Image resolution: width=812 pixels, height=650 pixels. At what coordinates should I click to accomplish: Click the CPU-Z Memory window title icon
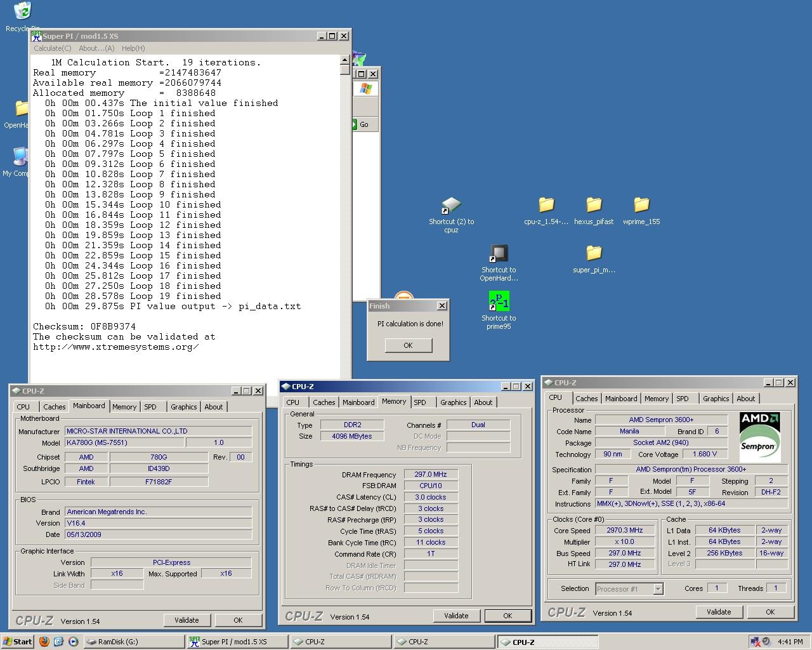pos(285,387)
